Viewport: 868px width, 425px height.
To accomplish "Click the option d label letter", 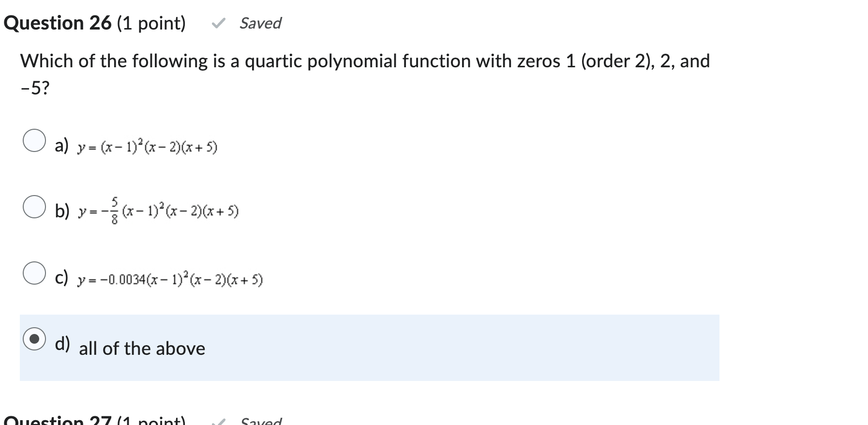I will pyautogui.click(x=62, y=343).
